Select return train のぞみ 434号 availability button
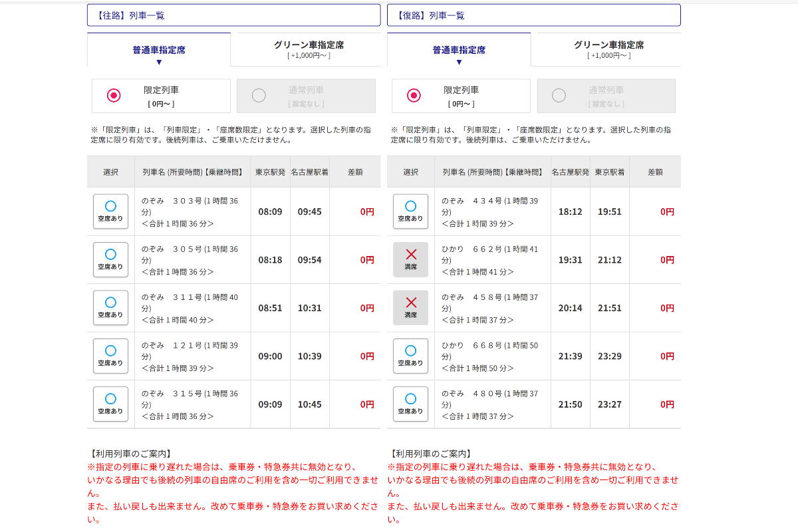 click(x=410, y=211)
